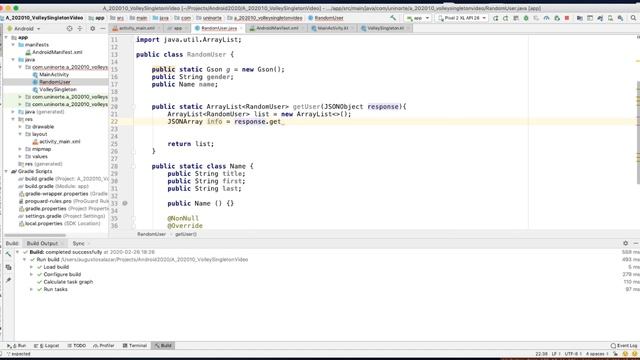This screenshot has width=640, height=360.
Task: Click the project panel horizontal scrollbar
Action: coord(35,235)
